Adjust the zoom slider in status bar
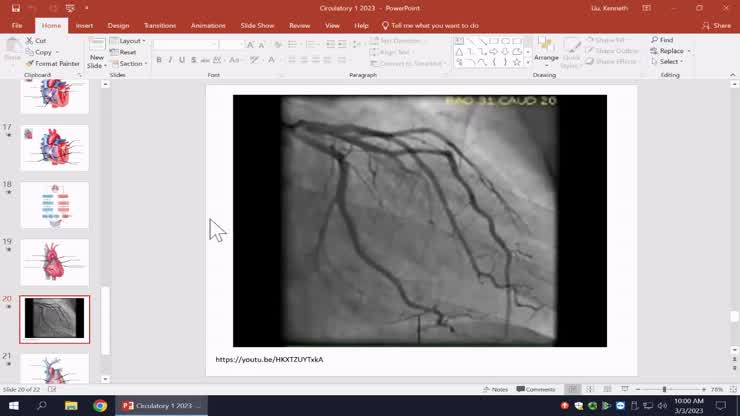This screenshot has height=416, width=740. point(664,389)
